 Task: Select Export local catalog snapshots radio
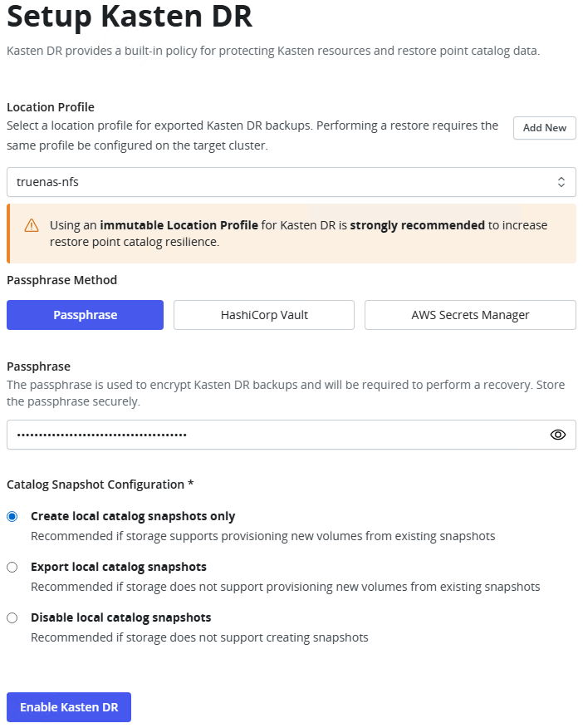[12, 567]
